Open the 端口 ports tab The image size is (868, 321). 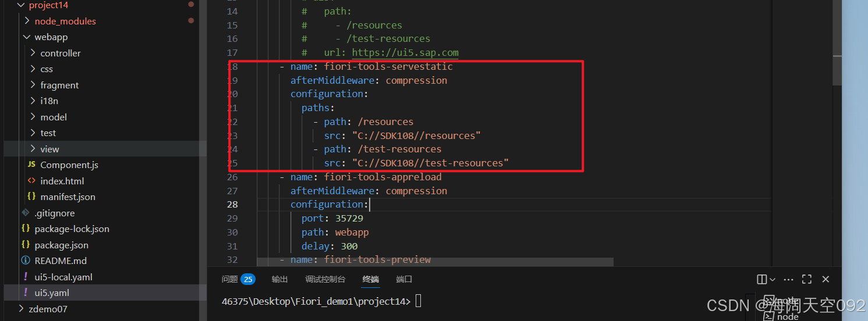404,279
